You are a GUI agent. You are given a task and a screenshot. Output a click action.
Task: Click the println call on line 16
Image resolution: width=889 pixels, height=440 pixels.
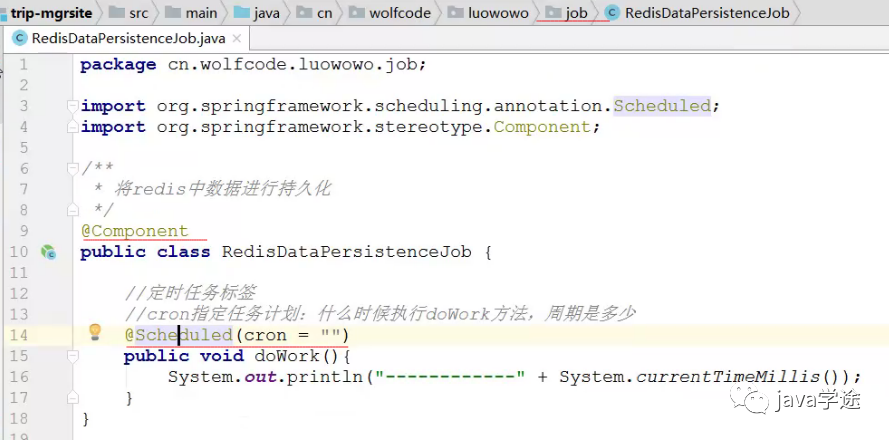click(x=324, y=377)
